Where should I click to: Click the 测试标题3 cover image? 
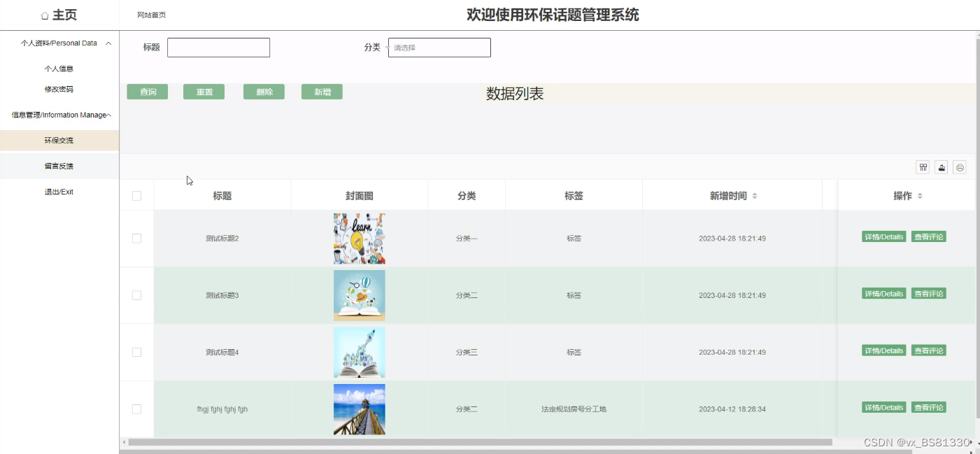pos(359,295)
